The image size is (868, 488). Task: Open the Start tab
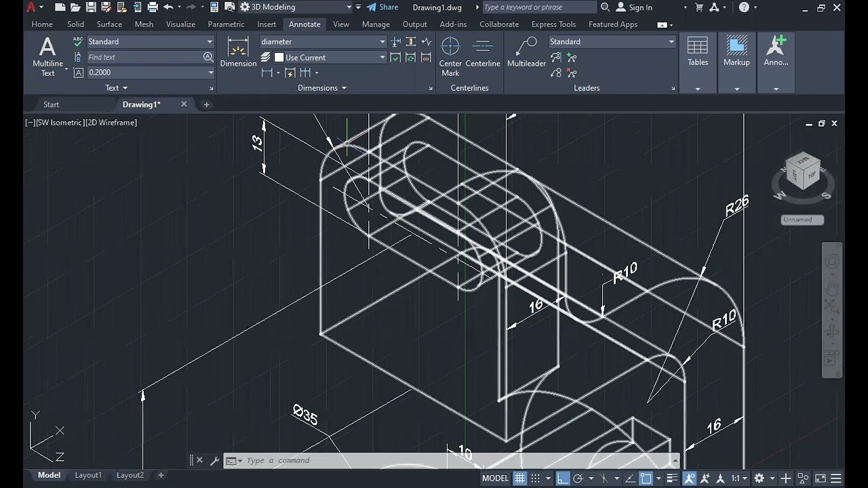52,104
